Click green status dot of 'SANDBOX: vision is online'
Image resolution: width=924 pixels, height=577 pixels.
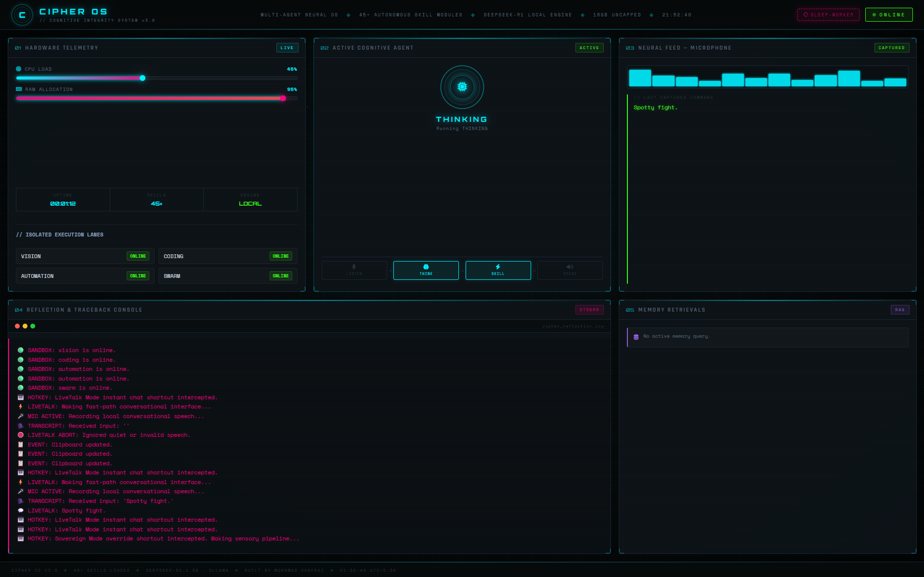21,350
